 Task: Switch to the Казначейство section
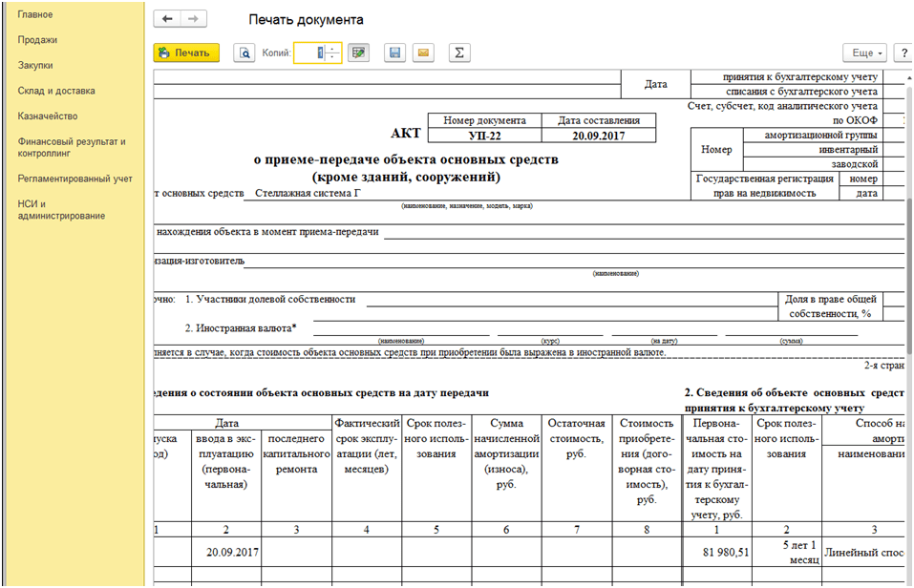pos(47,115)
